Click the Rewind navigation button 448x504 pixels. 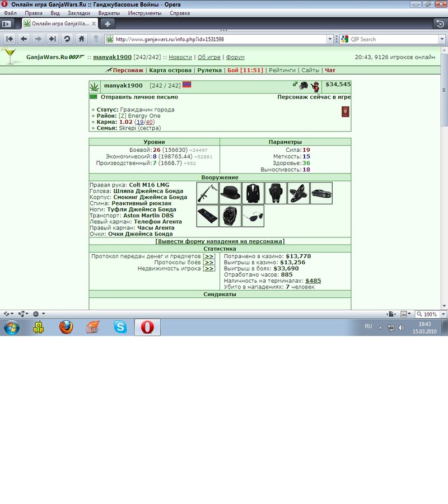[10, 39]
